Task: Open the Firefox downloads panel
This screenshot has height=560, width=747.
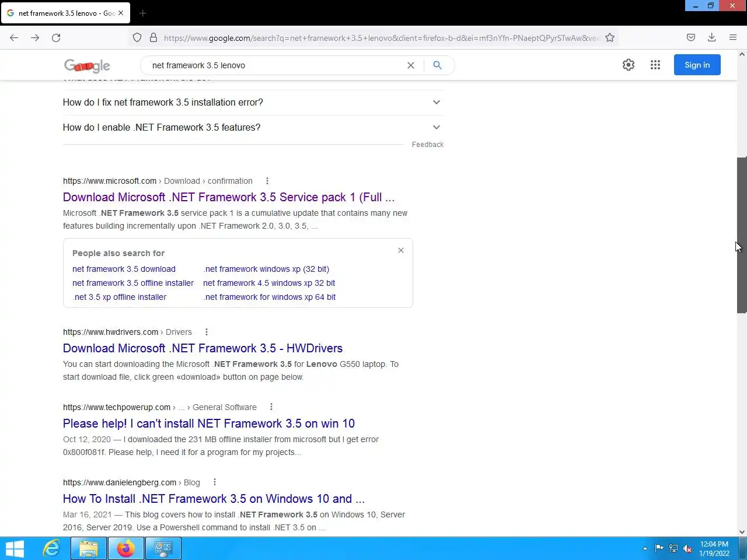Action: 712,37
